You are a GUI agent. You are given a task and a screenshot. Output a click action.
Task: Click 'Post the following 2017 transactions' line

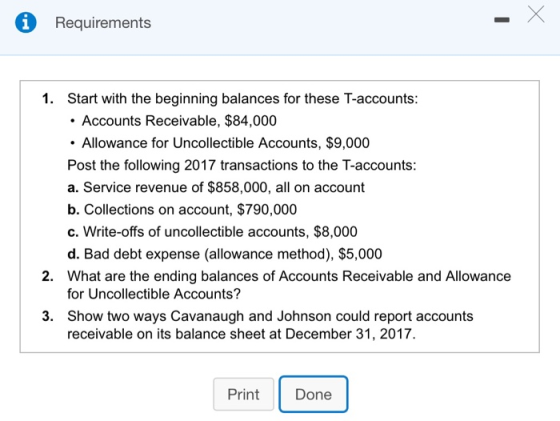(x=242, y=165)
